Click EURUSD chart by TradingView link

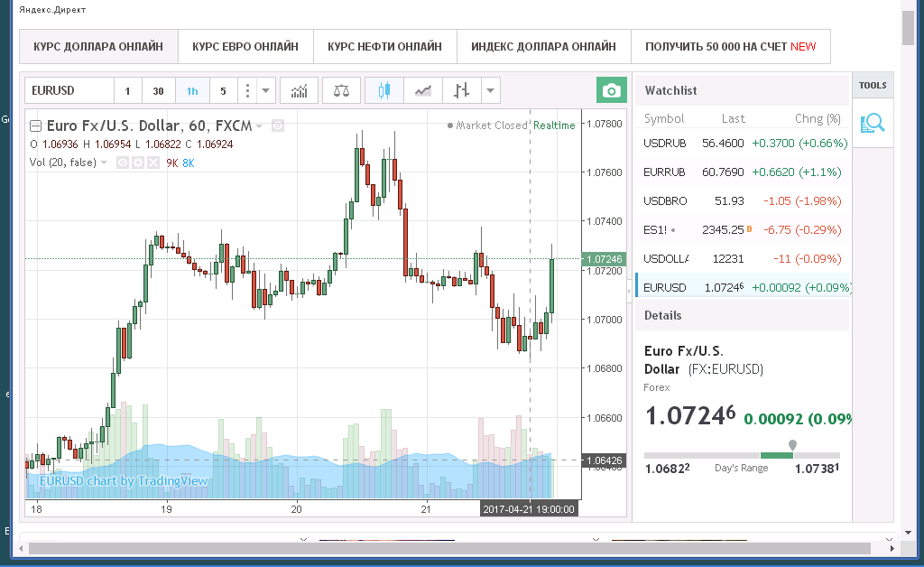pyautogui.click(x=124, y=481)
